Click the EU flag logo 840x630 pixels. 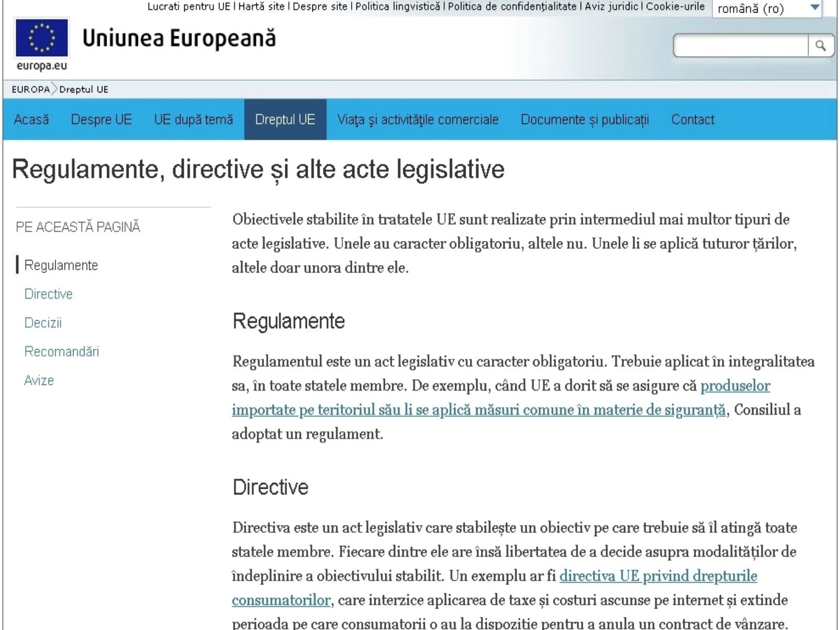click(41, 38)
